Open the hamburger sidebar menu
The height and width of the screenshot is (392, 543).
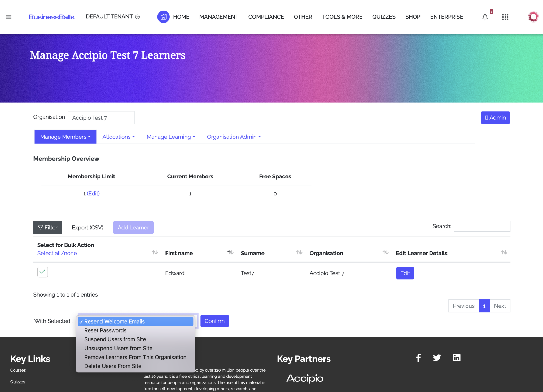(8, 17)
